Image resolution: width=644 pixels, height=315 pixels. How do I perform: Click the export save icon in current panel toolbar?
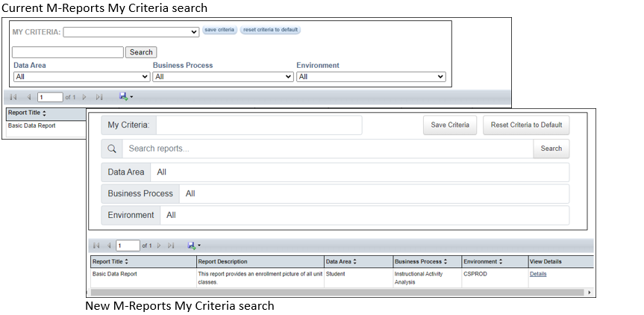tap(123, 97)
